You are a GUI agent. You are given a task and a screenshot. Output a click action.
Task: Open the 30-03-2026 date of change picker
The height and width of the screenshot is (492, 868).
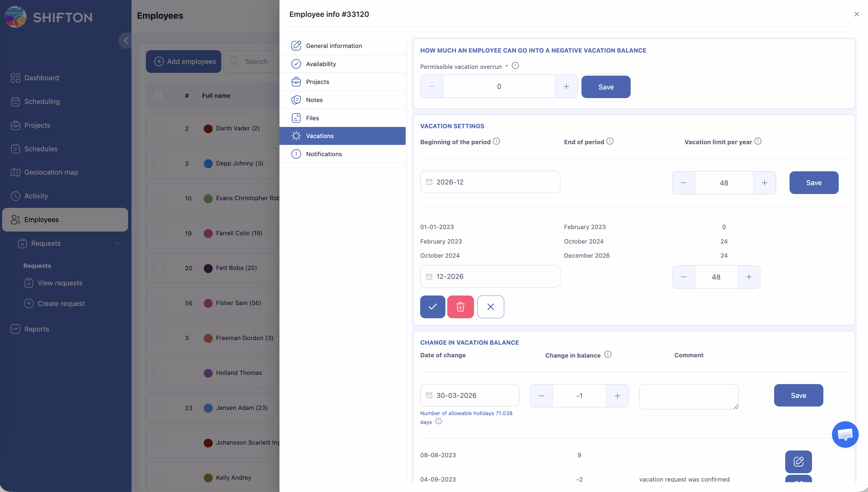coord(469,395)
